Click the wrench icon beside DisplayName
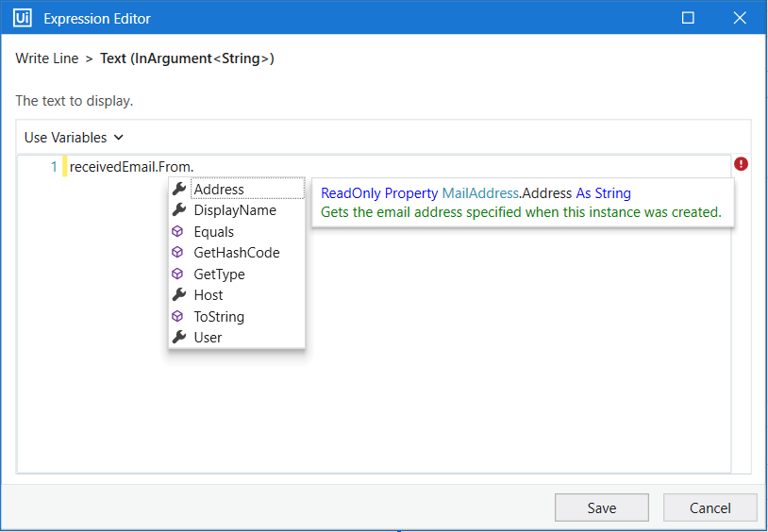768x532 pixels. click(179, 209)
